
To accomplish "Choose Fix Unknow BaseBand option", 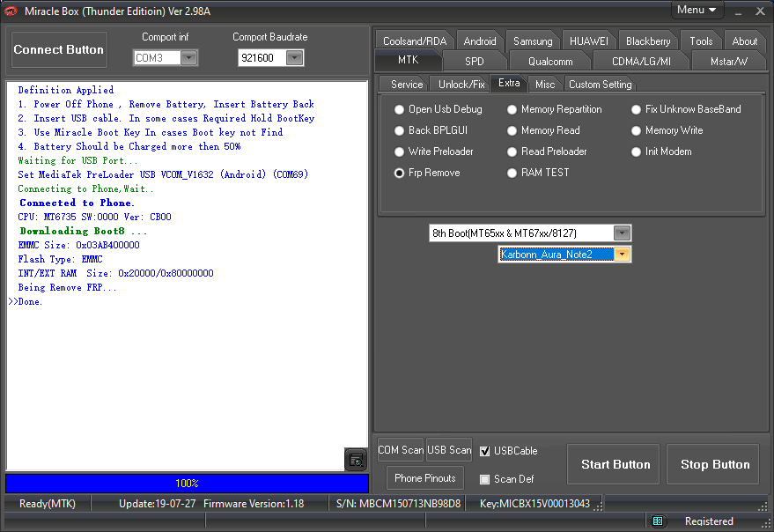I will click(x=686, y=109).
